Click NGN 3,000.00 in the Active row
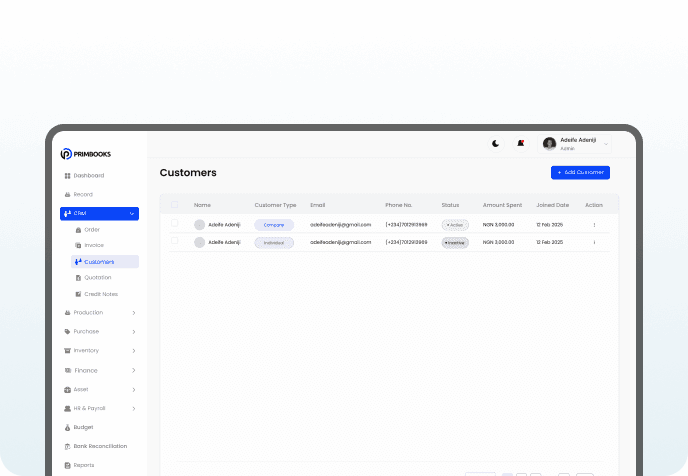 (498, 225)
